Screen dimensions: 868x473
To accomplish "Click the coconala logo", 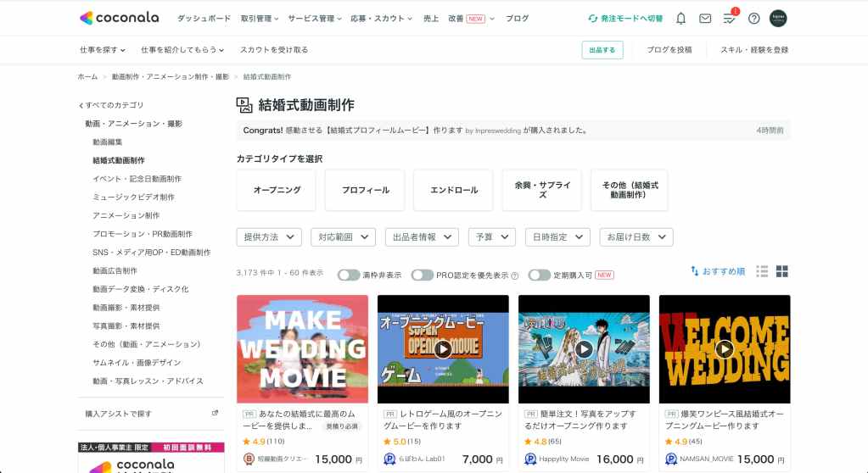I will pyautogui.click(x=120, y=18).
